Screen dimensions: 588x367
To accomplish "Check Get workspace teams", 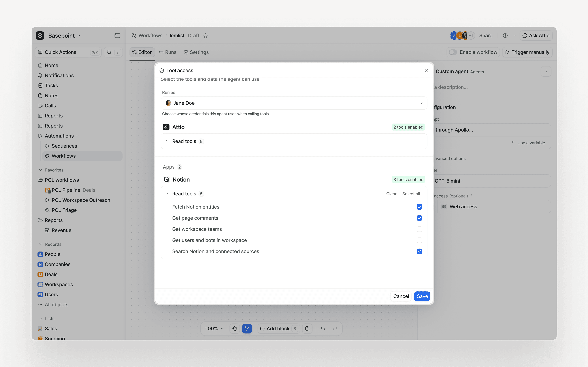I will [x=419, y=229].
